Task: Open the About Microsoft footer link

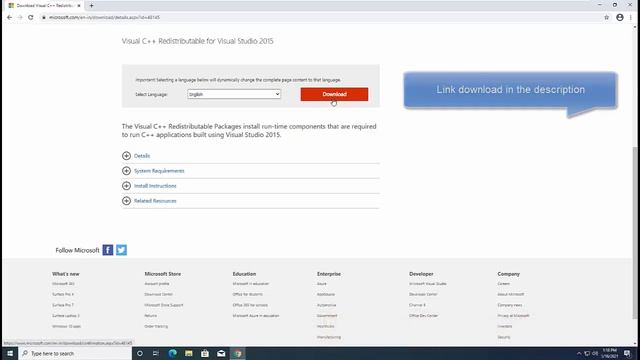Action: tap(511, 294)
